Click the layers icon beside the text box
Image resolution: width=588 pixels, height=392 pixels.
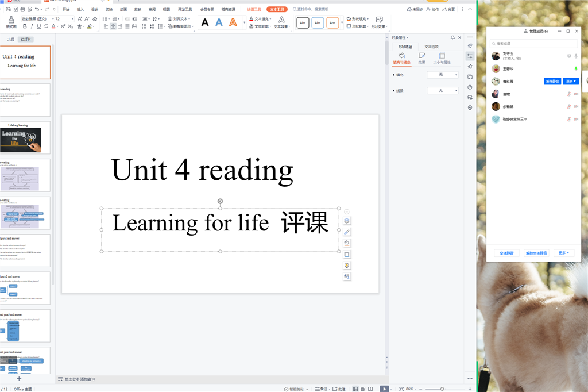click(x=347, y=221)
